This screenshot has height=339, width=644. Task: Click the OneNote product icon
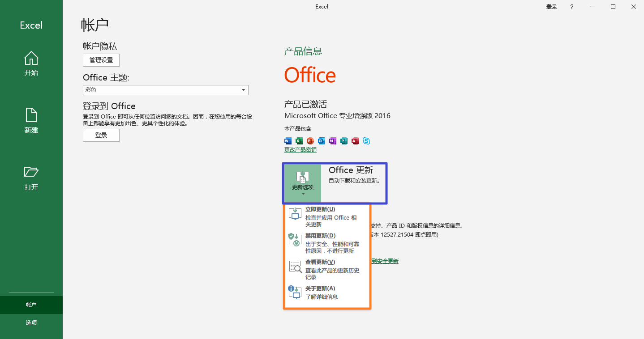(333, 141)
